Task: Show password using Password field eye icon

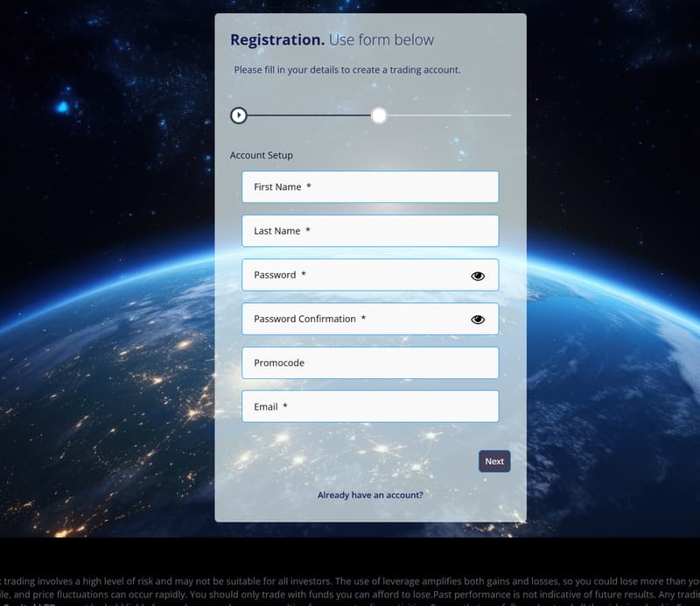Action: pyautogui.click(x=478, y=276)
